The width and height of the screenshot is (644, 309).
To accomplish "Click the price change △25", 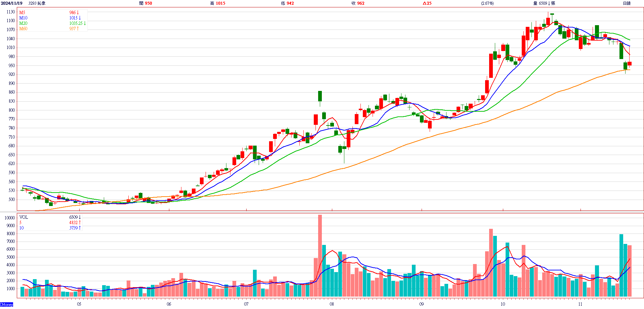I will (427, 3).
